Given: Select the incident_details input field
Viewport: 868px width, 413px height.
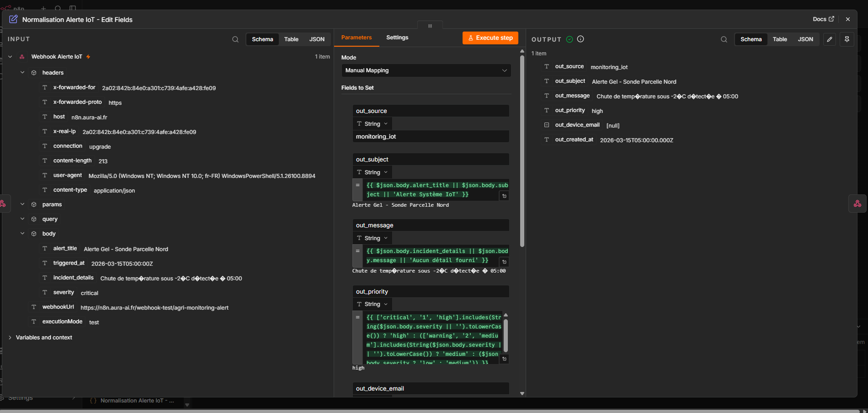Looking at the screenshot, I should coord(73,278).
